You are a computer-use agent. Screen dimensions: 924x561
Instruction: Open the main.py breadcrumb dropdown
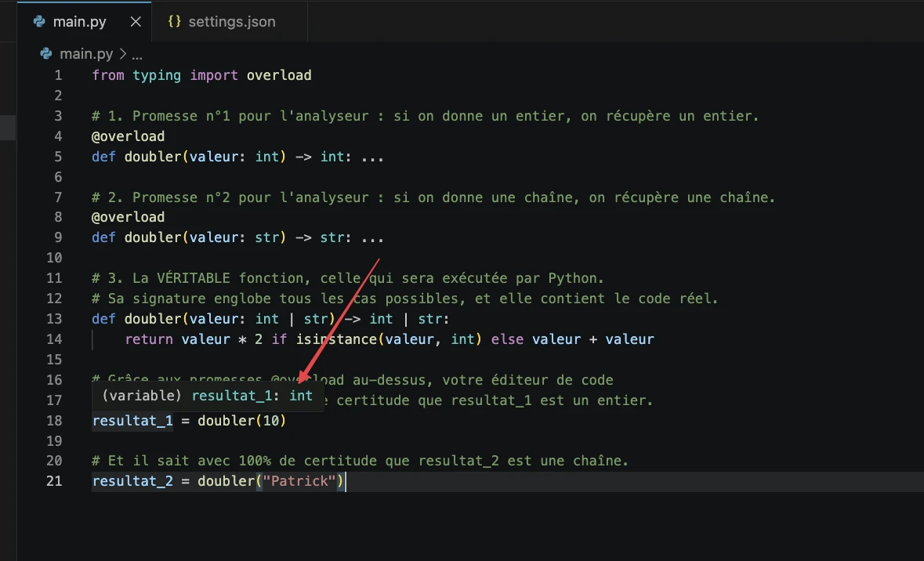click(x=86, y=54)
